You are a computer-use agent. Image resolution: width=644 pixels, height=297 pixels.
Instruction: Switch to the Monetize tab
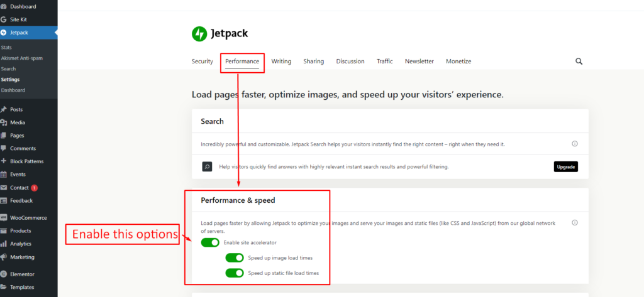[x=458, y=61]
